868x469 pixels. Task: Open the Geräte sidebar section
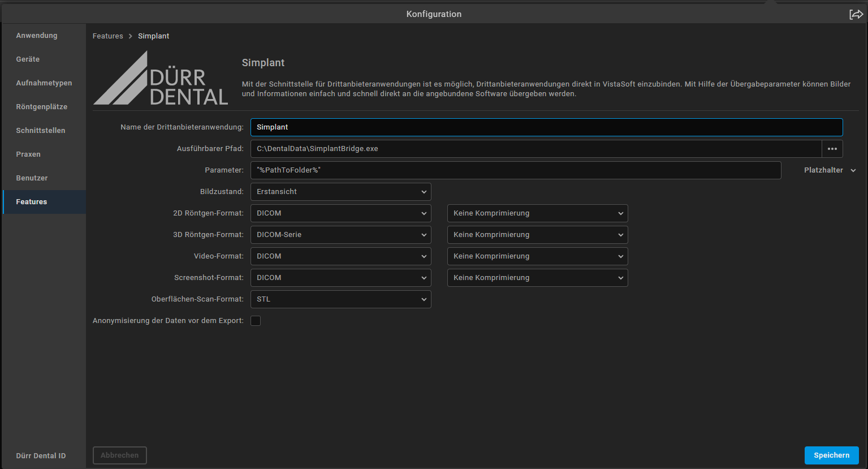click(28, 59)
